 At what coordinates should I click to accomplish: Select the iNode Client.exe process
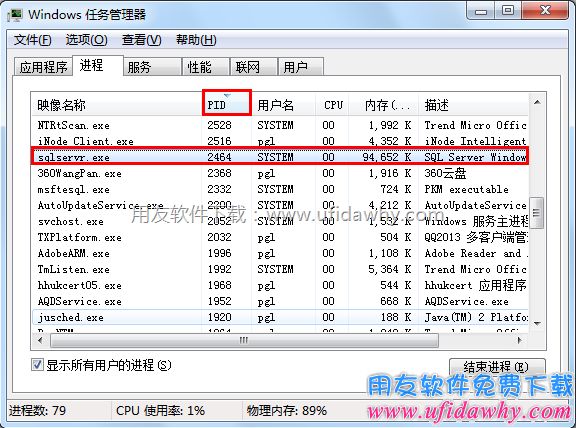click(280, 141)
